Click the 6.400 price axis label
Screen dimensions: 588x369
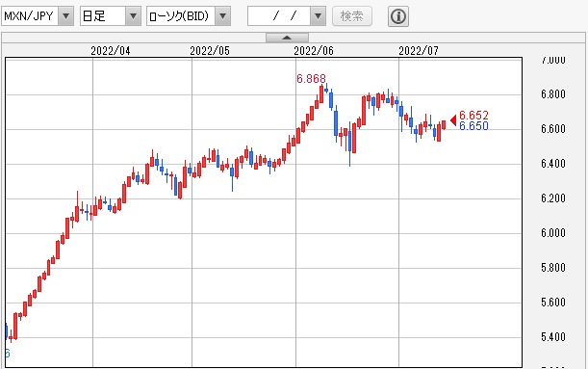[x=553, y=164]
